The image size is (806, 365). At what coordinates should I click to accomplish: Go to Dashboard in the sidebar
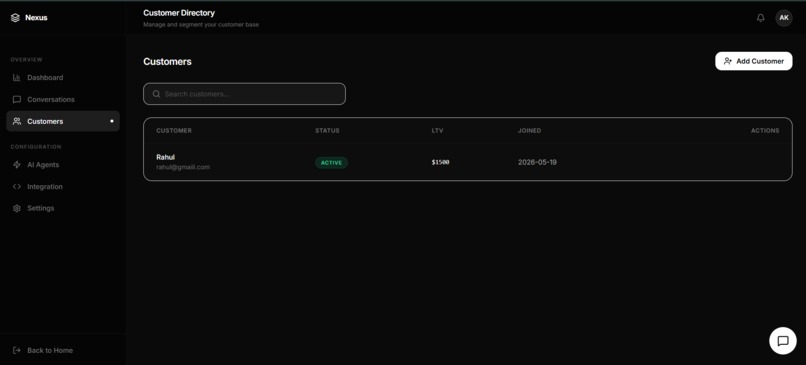point(63,78)
